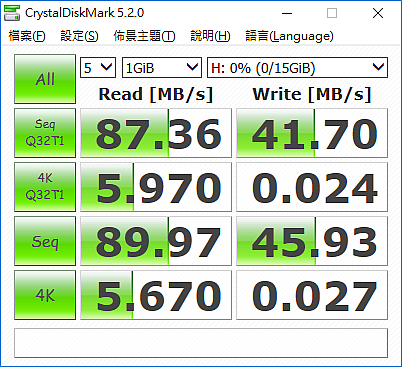Select the 87.36 Seq Q32T1 read result
Image resolution: width=402 pixels, height=367 pixels.
[156, 133]
